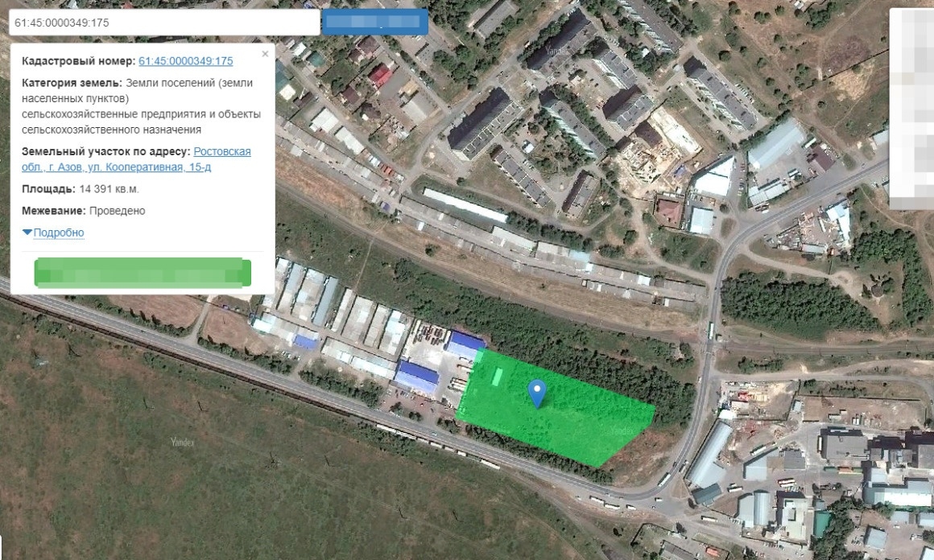Click the light green square at parcel corner
Image resolution: width=934 pixels, height=560 pixels.
(480, 356)
